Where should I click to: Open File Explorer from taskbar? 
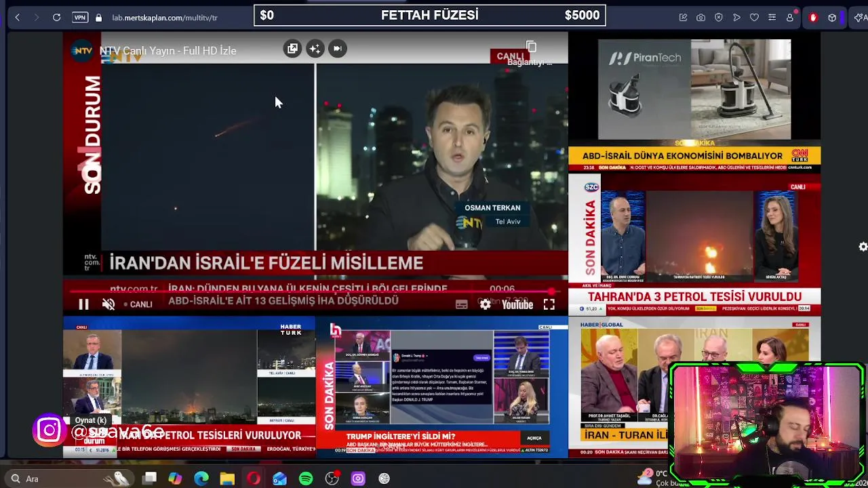(227, 479)
